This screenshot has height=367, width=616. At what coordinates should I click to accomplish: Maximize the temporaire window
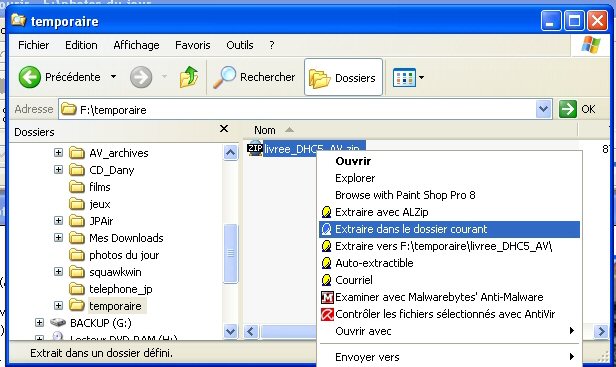coord(574,20)
